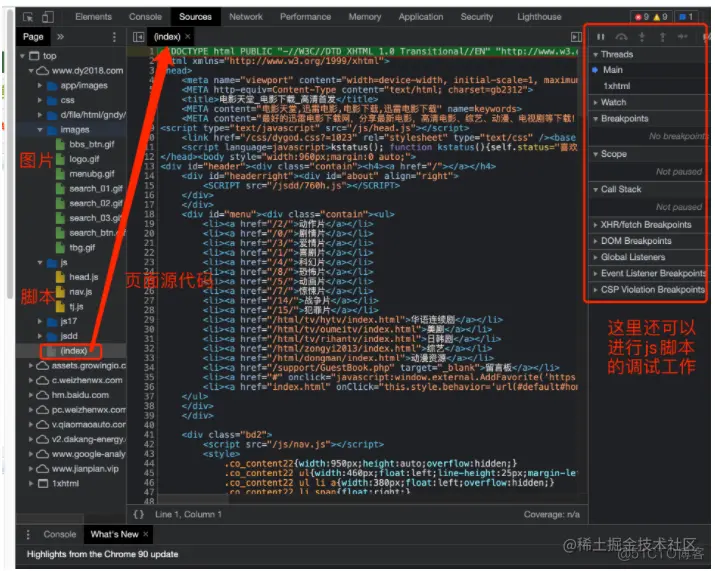Switch to the Lighthouse tab
Viewport: 715px width, 571px height.
pyautogui.click(x=539, y=17)
